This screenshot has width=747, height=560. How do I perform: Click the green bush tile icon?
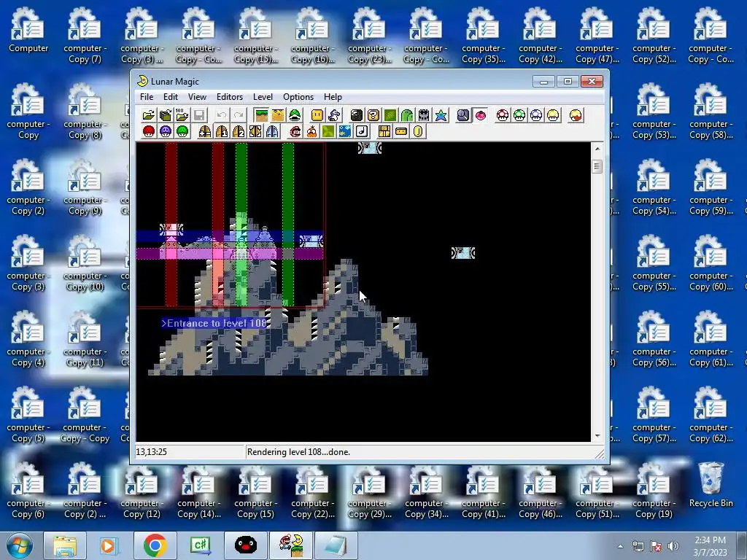[390, 115]
